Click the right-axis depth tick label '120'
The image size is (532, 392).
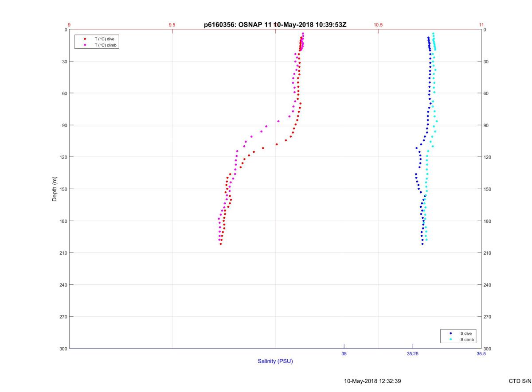click(x=488, y=157)
